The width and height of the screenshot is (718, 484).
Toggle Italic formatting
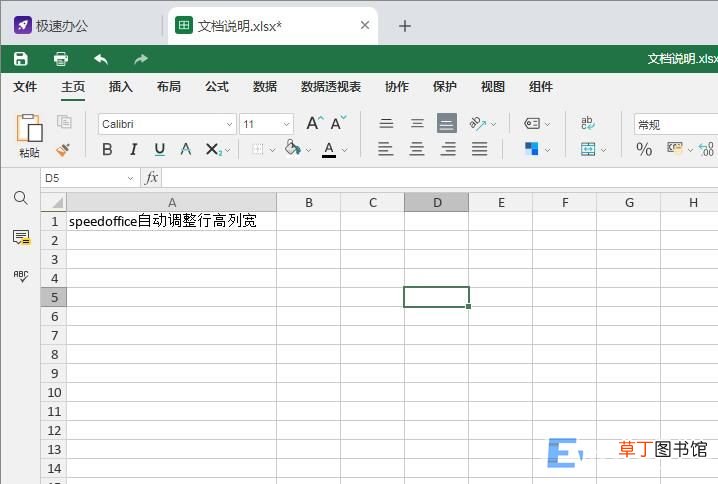133,149
